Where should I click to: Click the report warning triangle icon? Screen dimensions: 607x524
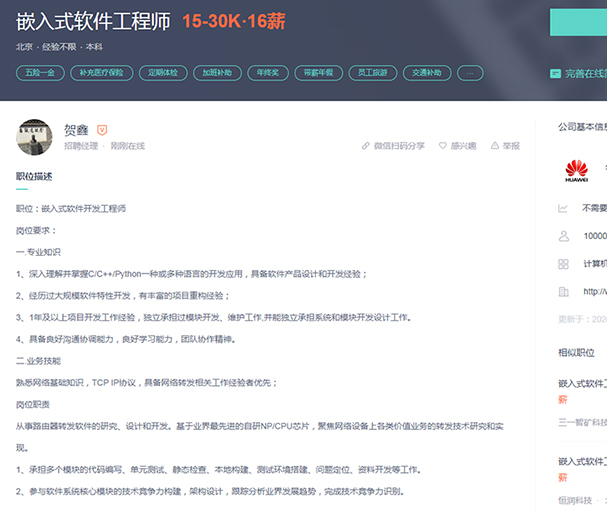[494, 146]
